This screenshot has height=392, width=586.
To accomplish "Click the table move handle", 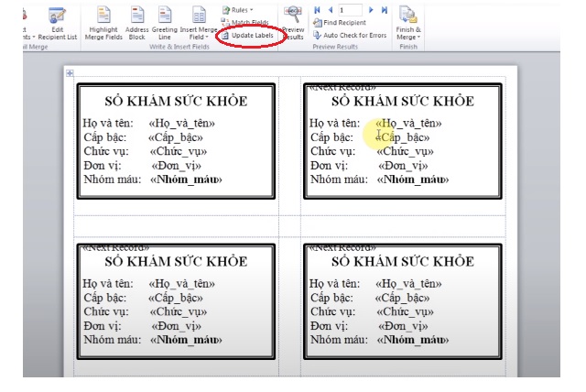I will tap(70, 73).
